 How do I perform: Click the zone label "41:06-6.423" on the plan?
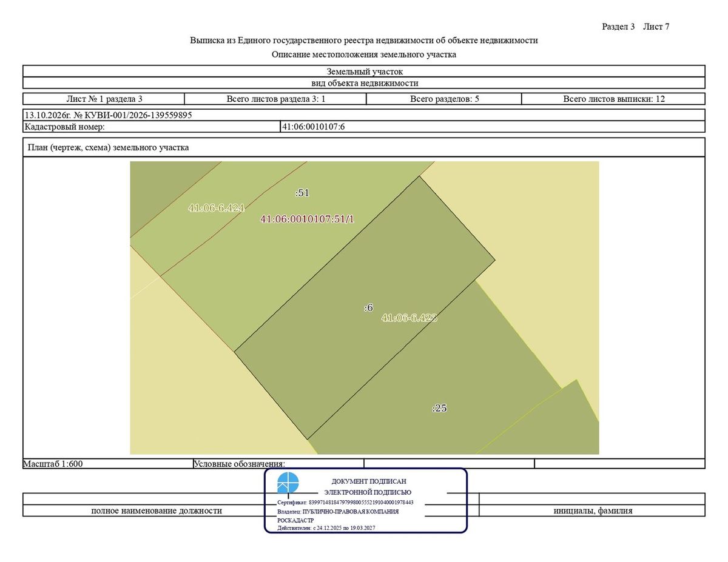[409, 318]
